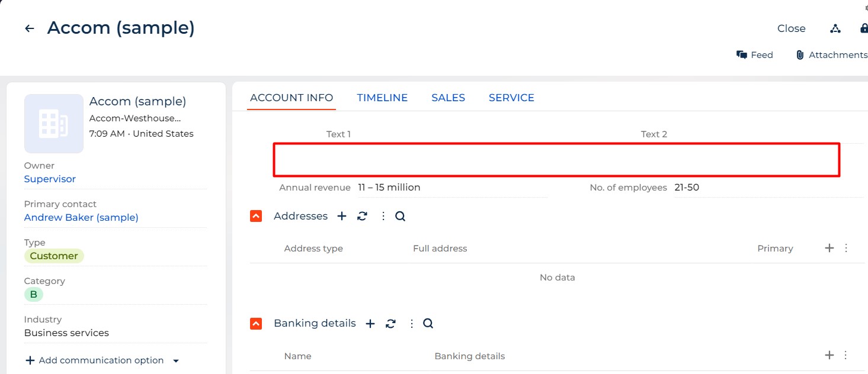The width and height of the screenshot is (868, 374).
Task: Add a new banking details record
Action: coord(370,324)
